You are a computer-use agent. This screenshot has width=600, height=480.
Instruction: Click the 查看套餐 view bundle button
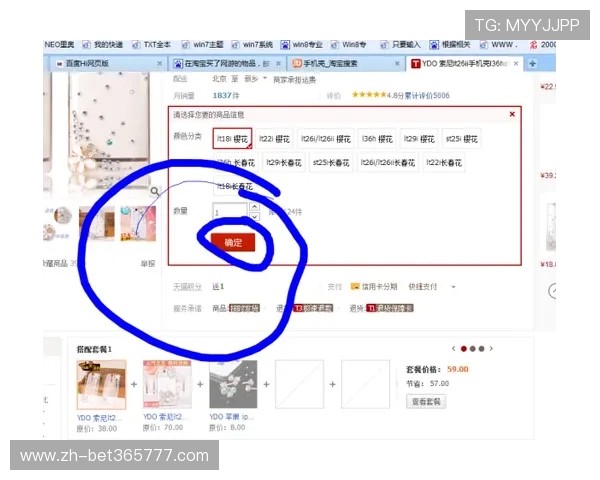point(426,402)
